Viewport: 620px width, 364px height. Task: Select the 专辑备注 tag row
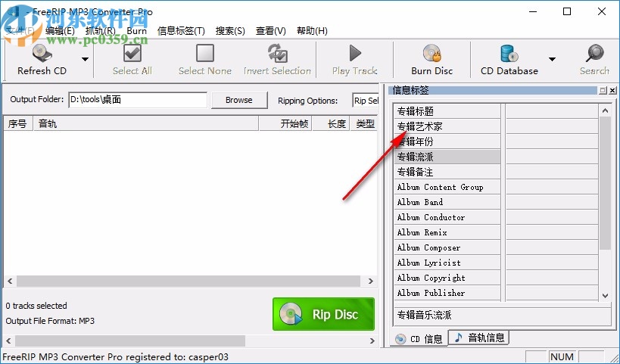click(447, 172)
